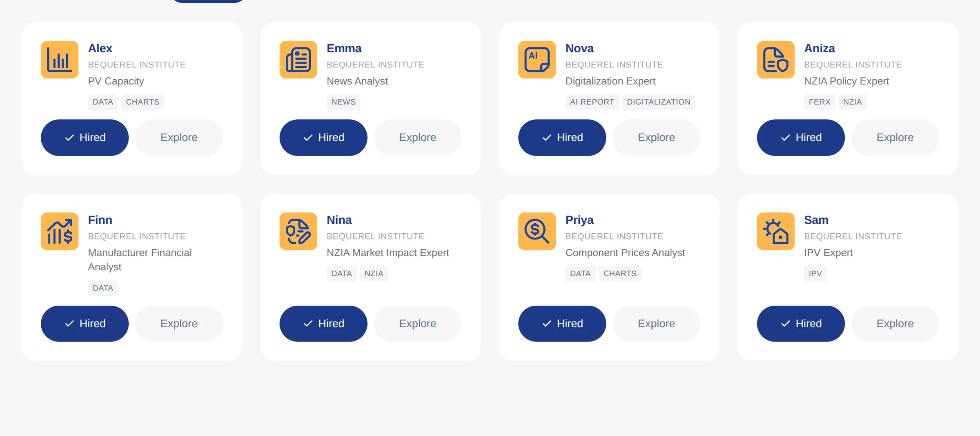The height and width of the screenshot is (436, 980).
Task: Click the name Nova heading
Action: pyautogui.click(x=579, y=48)
